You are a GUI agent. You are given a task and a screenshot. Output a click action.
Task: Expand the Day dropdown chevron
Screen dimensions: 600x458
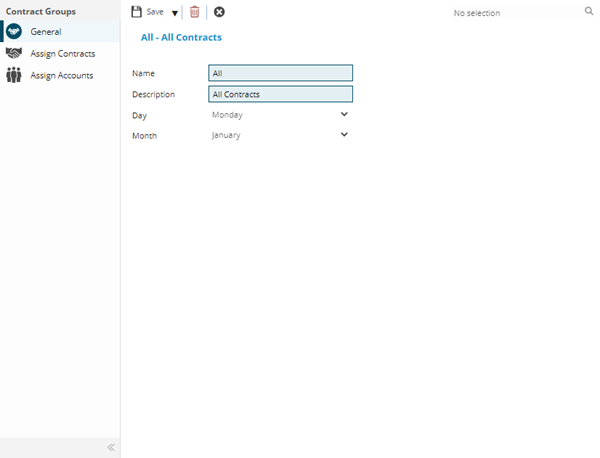tap(344, 114)
